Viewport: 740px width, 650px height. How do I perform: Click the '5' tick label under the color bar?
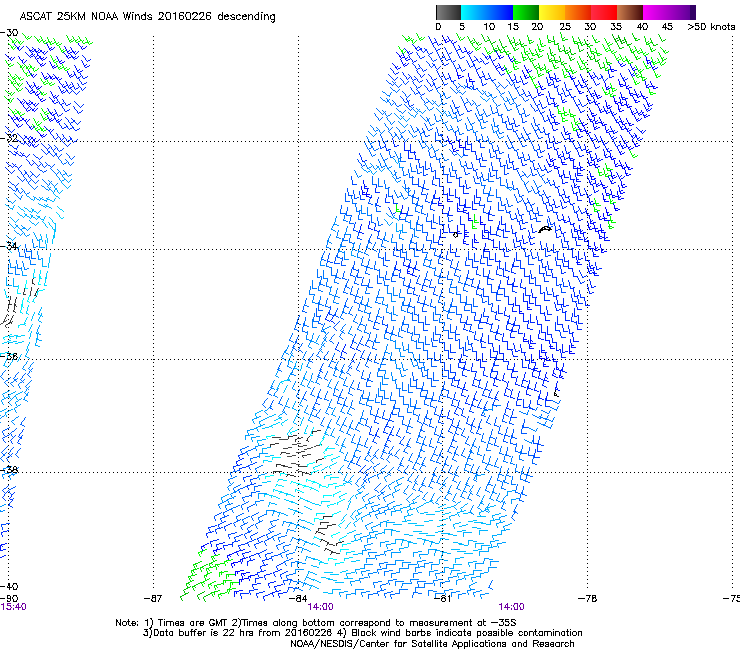coord(462,27)
